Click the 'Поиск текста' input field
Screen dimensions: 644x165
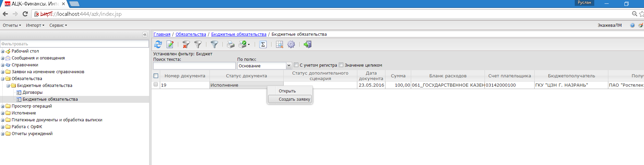point(194,66)
